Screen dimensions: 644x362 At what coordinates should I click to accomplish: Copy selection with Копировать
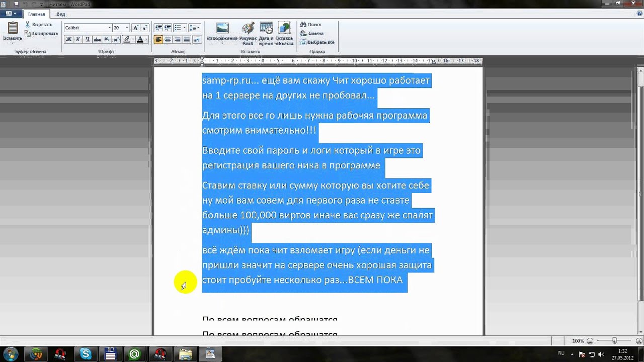tap(41, 33)
